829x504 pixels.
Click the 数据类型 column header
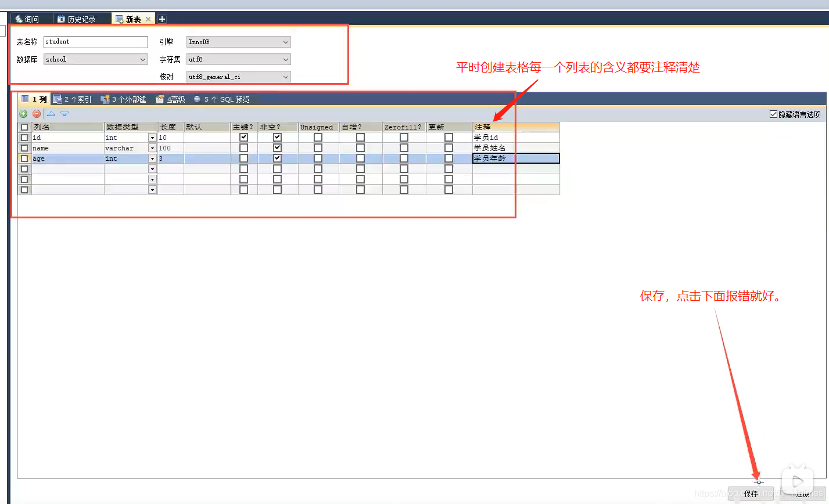(131, 127)
